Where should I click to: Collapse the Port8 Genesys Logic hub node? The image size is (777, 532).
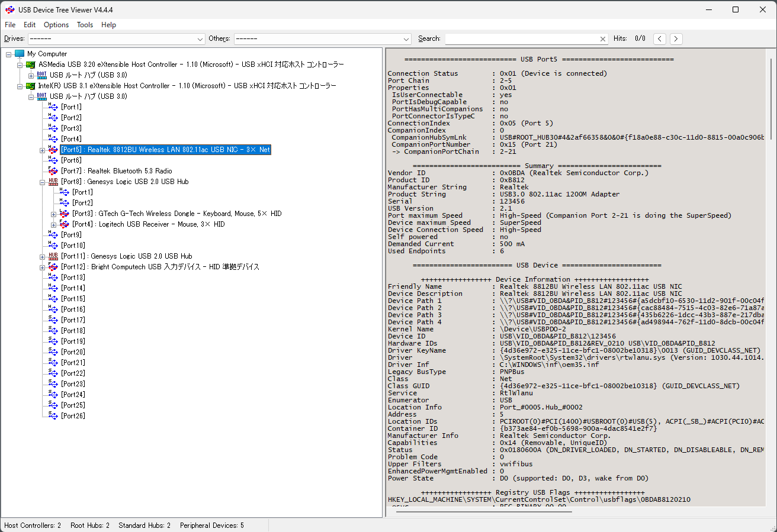(43, 182)
